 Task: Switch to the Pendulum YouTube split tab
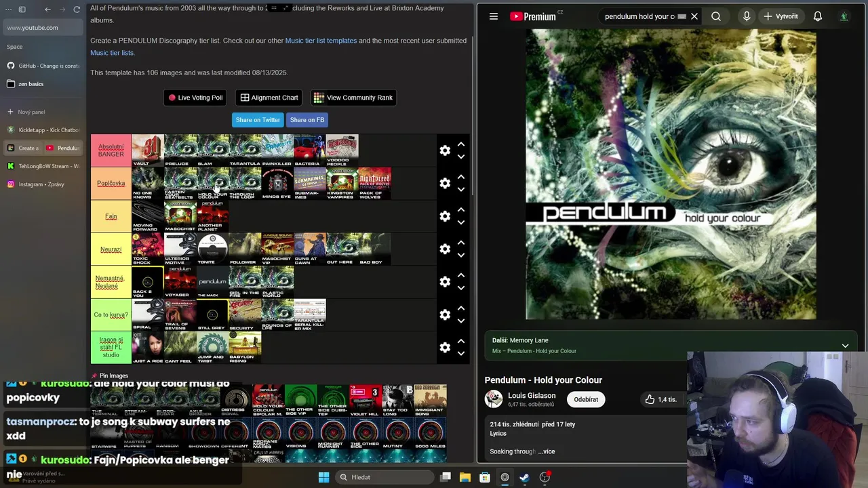[63, 148]
